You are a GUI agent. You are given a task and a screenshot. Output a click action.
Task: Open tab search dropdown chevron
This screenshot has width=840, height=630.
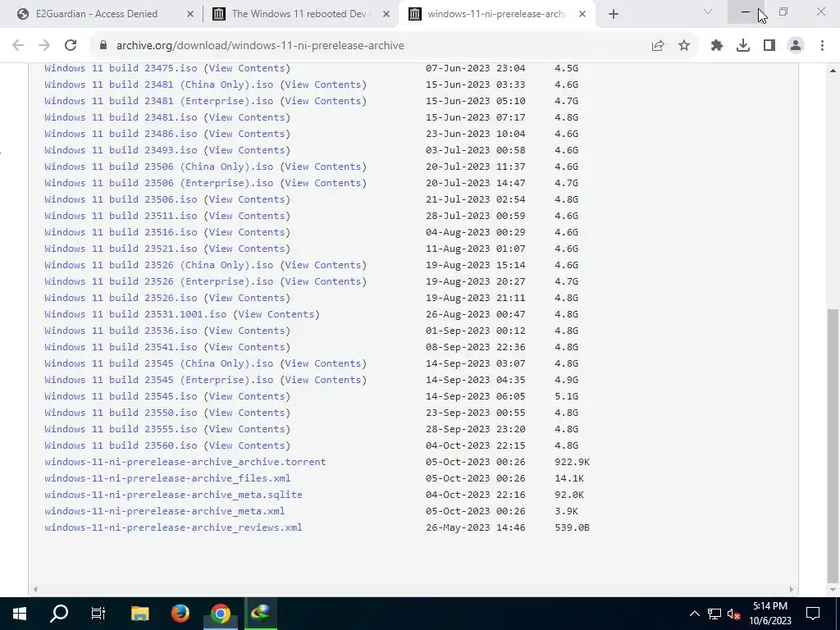click(x=708, y=11)
